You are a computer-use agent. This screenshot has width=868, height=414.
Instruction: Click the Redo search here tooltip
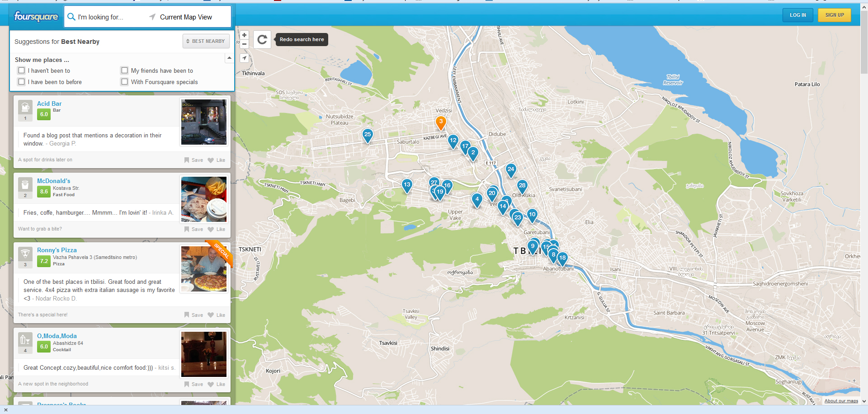302,39
